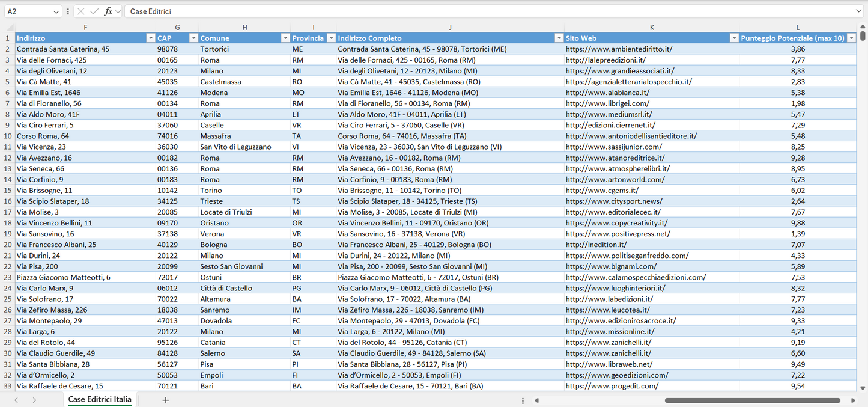Click the horizontal scrollbar thumb

pos(754,399)
